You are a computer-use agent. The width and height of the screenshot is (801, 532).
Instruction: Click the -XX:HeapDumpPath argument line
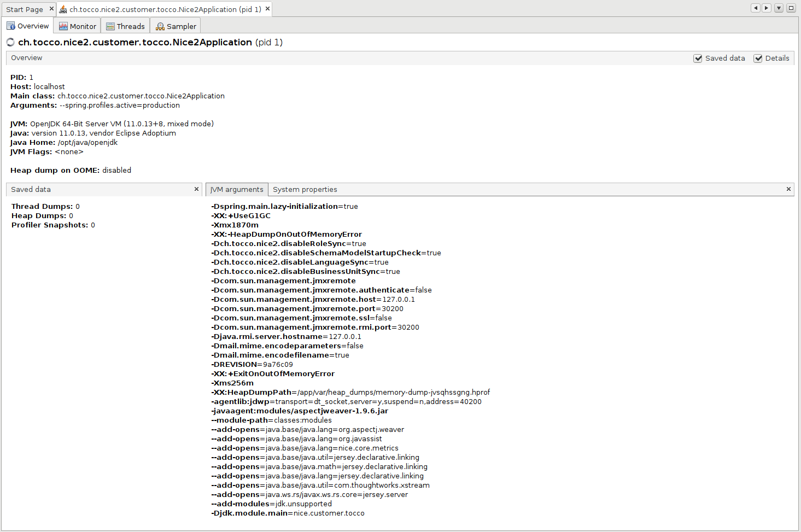coord(350,392)
